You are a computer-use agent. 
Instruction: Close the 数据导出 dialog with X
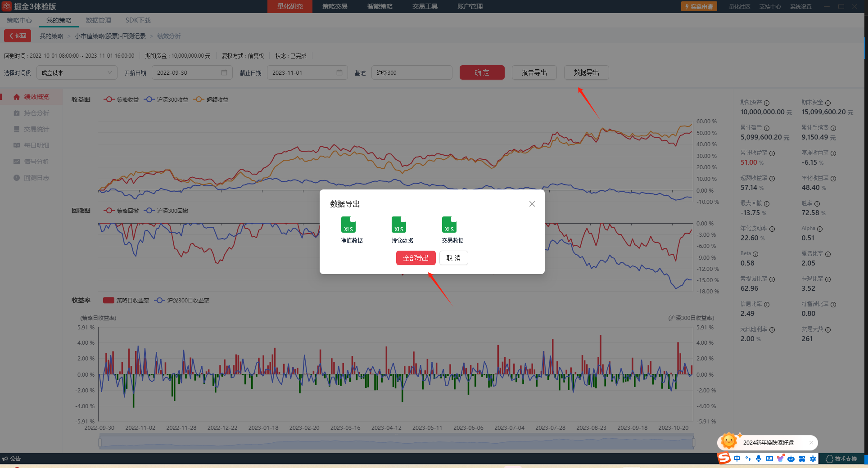532,204
